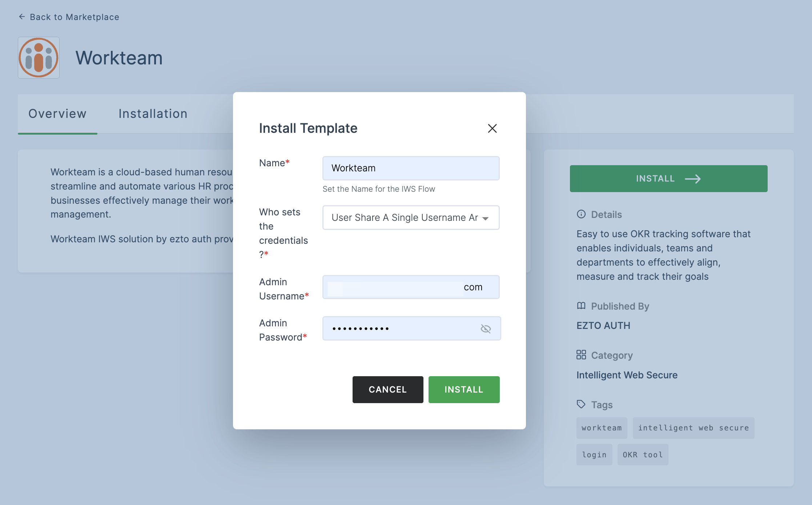Select the login tag
This screenshot has height=505, width=812.
click(594, 455)
